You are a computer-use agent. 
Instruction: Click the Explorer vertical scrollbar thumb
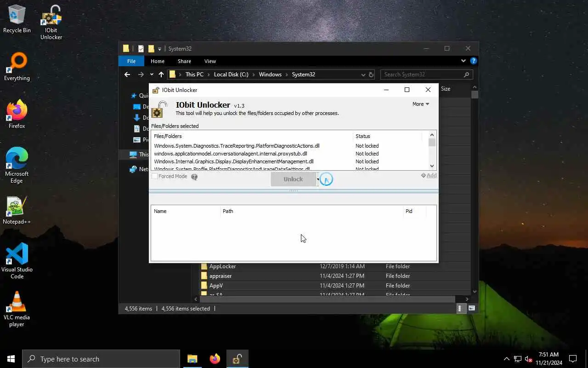(x=475, y=95)
